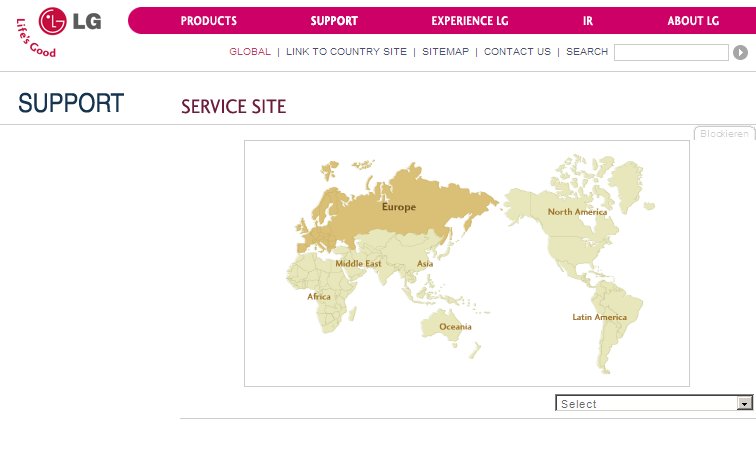Viewport: 756px width, 449px height.
Task: Choose Oceania on the world map
Action: (x=455, y=326)
